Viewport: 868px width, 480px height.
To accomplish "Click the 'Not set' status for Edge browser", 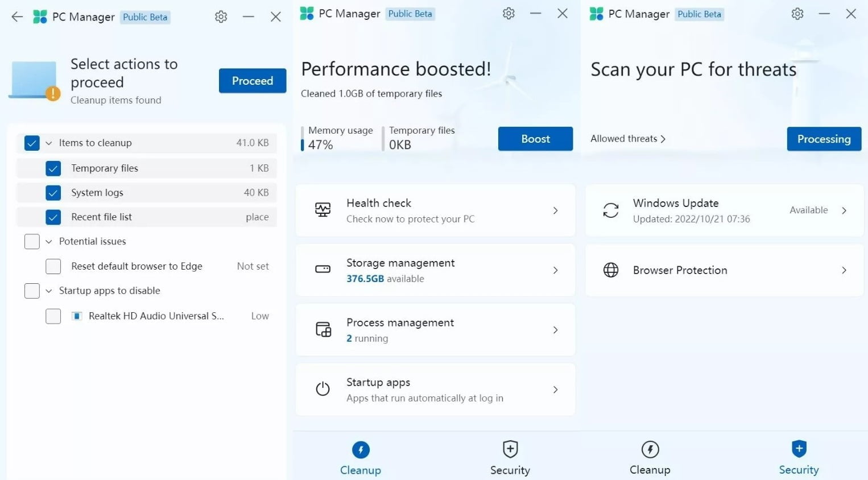I will point(253,266).
